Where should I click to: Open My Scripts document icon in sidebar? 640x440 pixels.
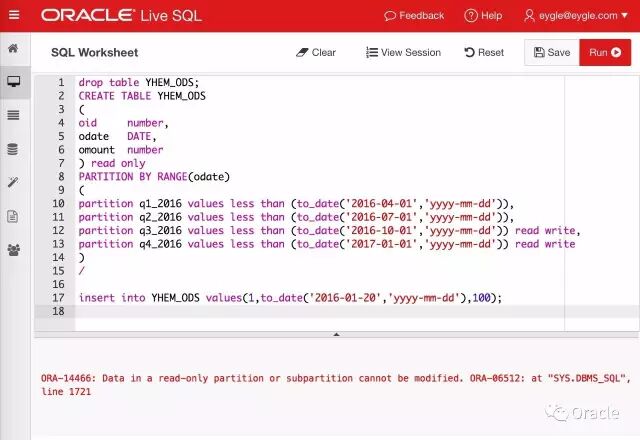(13, 216)
